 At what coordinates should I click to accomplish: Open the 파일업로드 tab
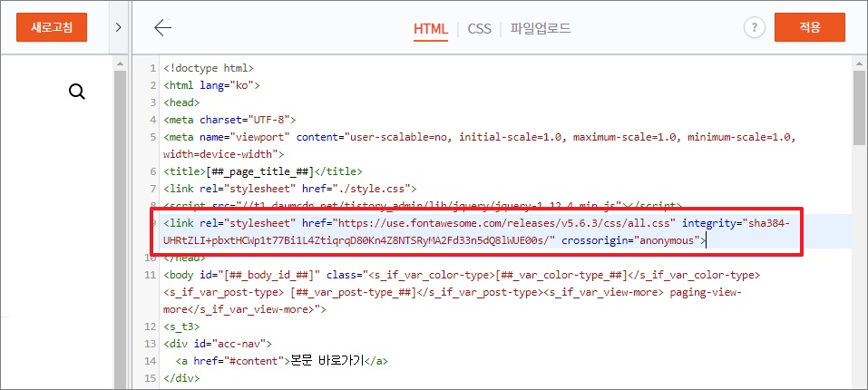pos(541,29)
